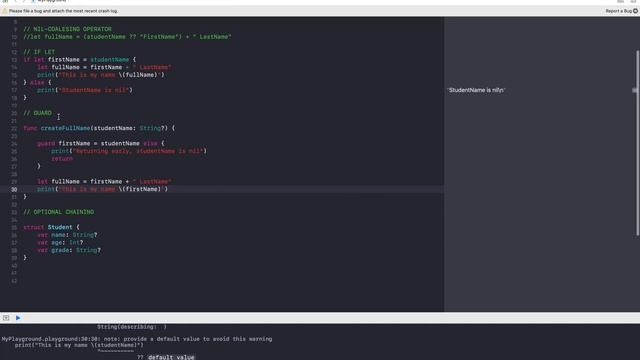Click the Report a Bug link
The width and height of the screenshot is (640, 360).
tap(618, 11)
